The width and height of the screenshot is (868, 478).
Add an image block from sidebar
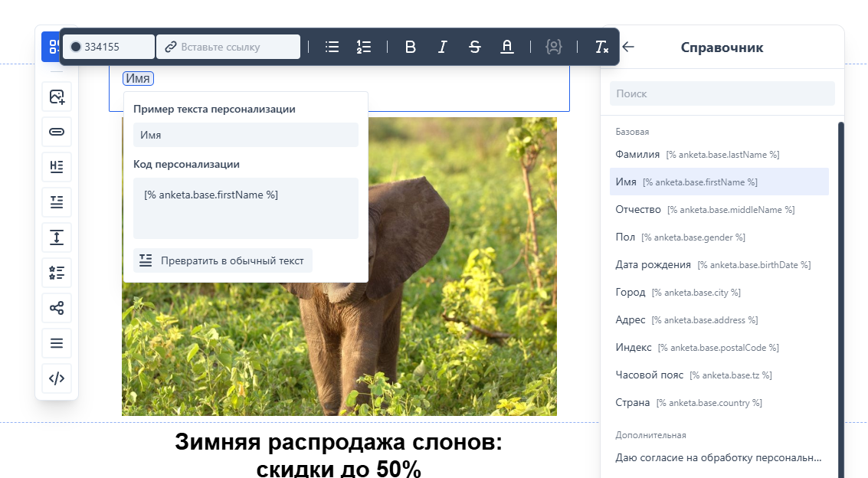[57, 97]
